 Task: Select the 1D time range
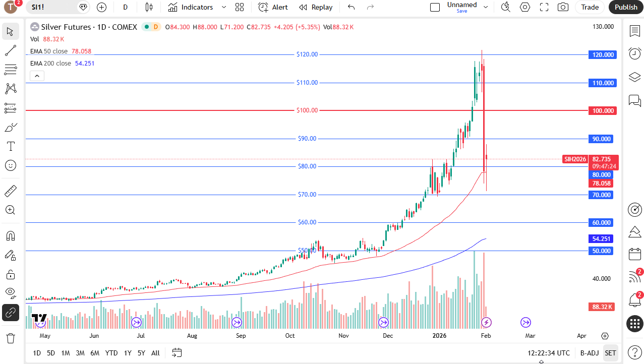(x=37, y=353)
